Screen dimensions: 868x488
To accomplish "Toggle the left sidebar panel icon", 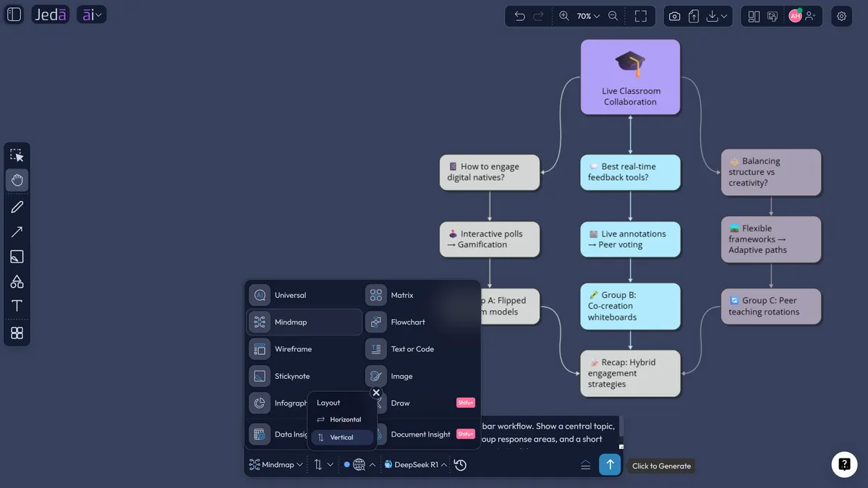I will pyautogui.click(x=14, y=14).
